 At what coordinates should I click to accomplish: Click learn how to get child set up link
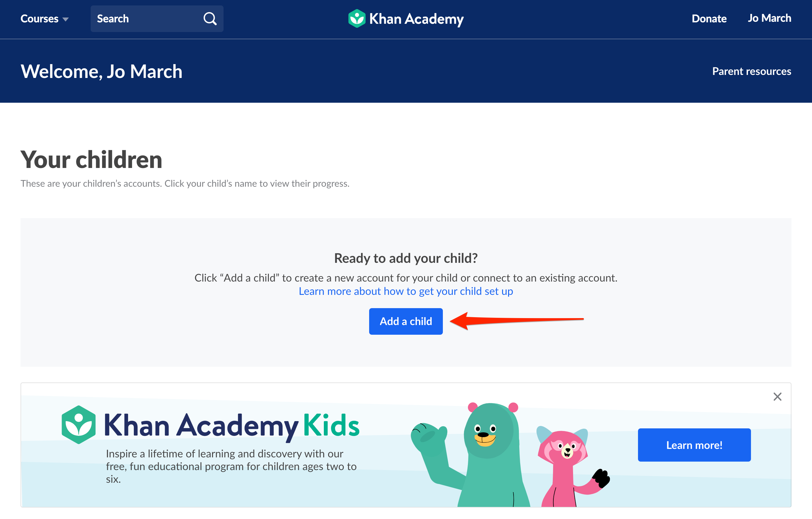click(x=405, y=291)
